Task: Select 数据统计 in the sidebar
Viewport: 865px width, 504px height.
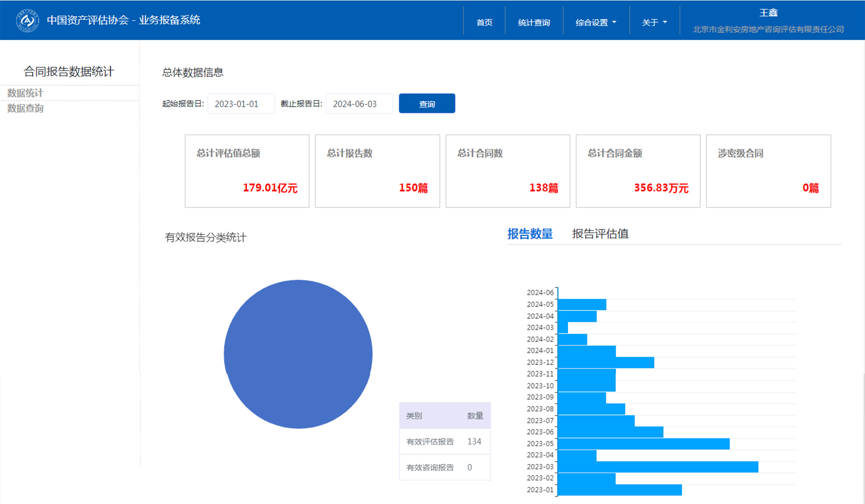Action: [25, 93]
